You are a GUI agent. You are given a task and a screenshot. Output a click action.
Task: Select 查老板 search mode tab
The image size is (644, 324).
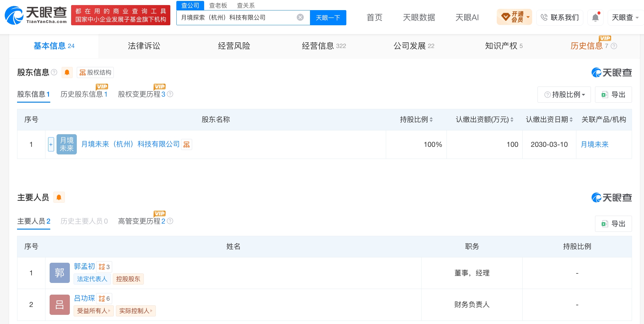[x=218, y=5]
